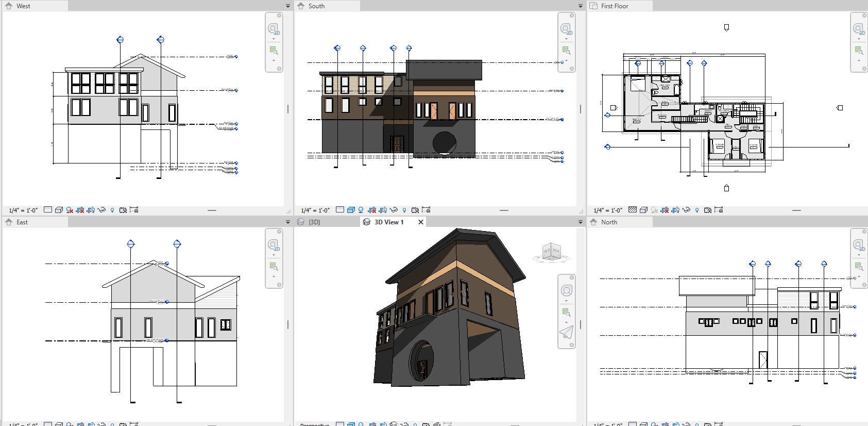This screenshot has width=868, height=426.
Task: Click zoom tool in West navigation bar
Action: pyautogui.click(x=274, y=51)
